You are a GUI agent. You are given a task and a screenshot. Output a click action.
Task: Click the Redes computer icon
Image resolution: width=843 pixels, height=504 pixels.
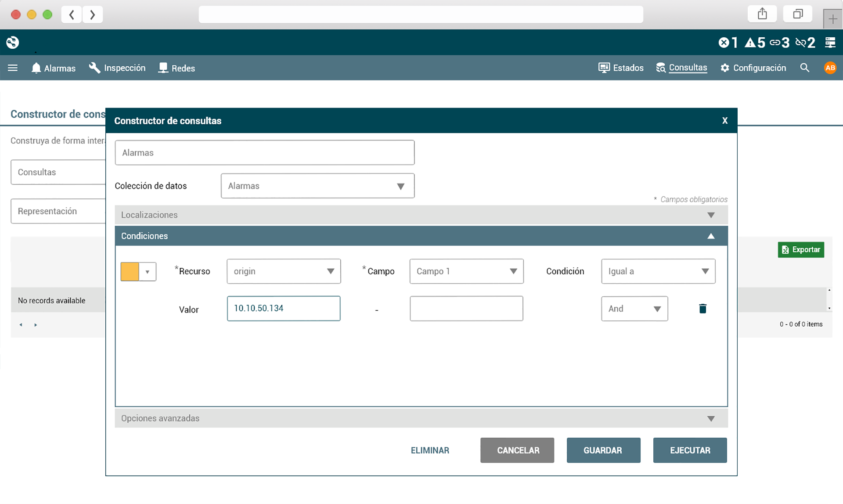163,68
